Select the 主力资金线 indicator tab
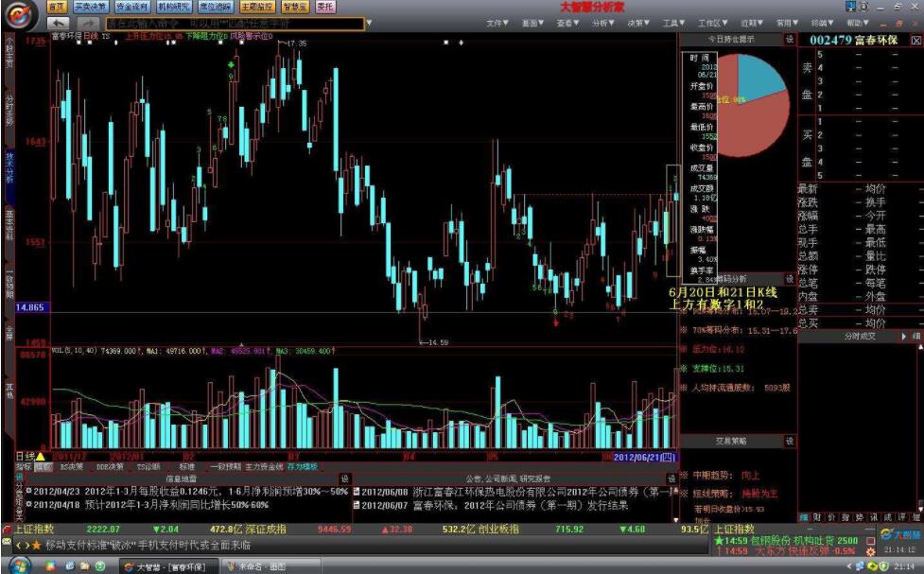Screen dimensions: 924x574 265,467
